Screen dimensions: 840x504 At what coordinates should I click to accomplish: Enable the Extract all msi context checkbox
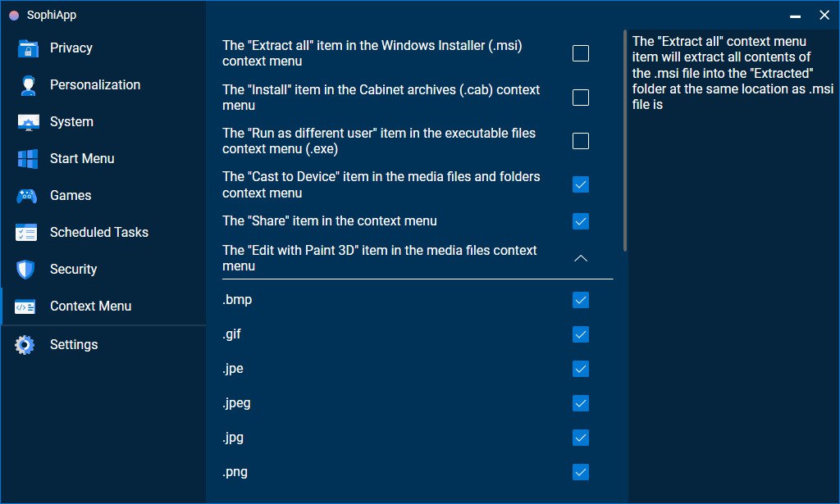(580, 52)
